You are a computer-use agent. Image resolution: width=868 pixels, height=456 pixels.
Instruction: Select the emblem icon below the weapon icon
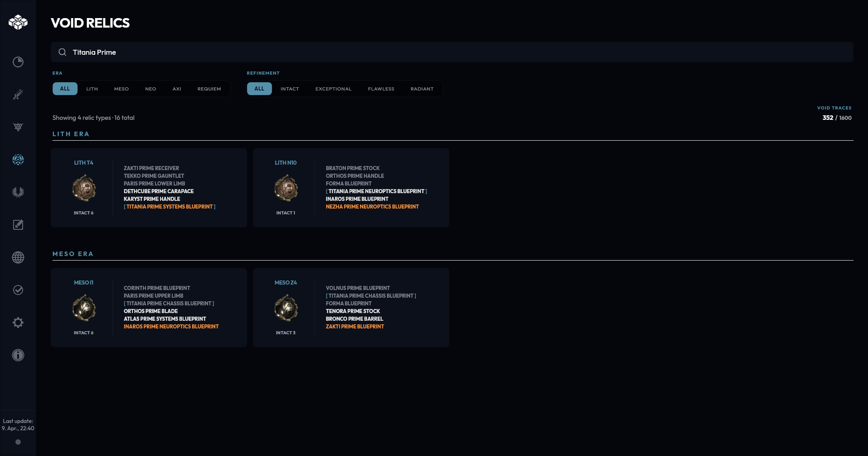click(18, 127)
